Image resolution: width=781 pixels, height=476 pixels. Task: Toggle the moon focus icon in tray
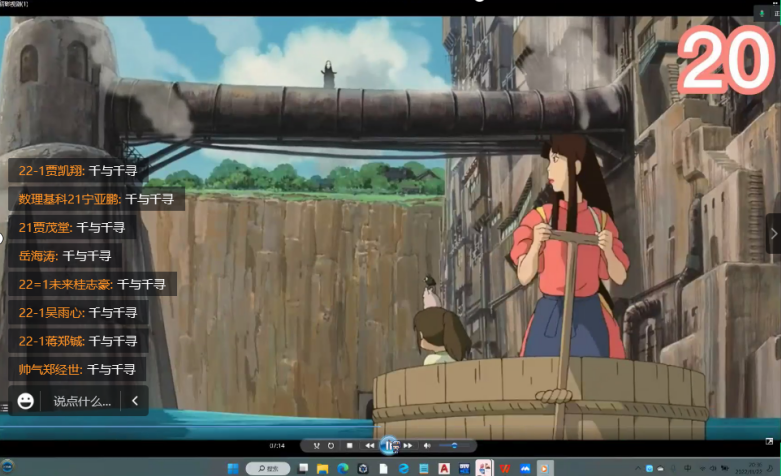(770, 469)
